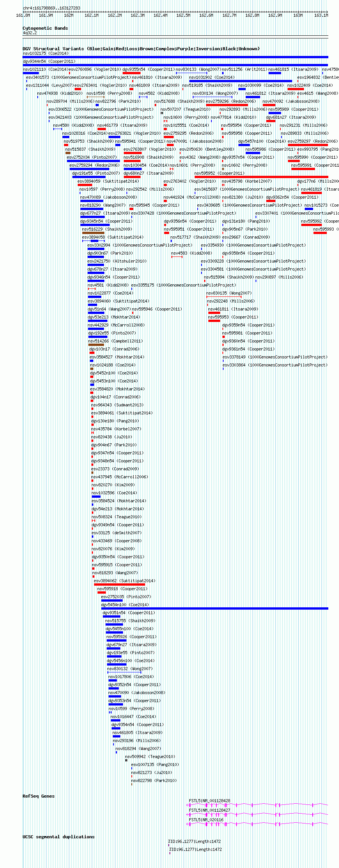Click the nsv470090 (Jakobsson2008) label
339x868 pixels.
click(137, 693)
